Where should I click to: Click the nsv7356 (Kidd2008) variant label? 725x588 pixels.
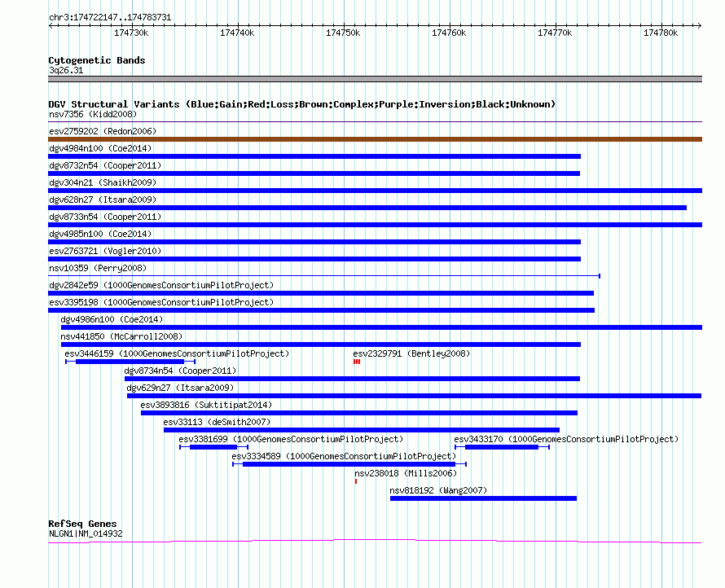pyautogui.click(x=93, y=114)
